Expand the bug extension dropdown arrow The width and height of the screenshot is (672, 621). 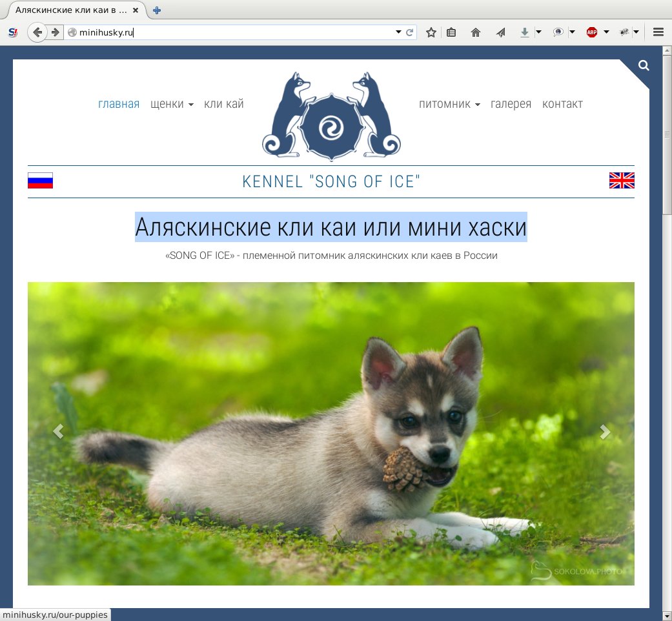636,32
